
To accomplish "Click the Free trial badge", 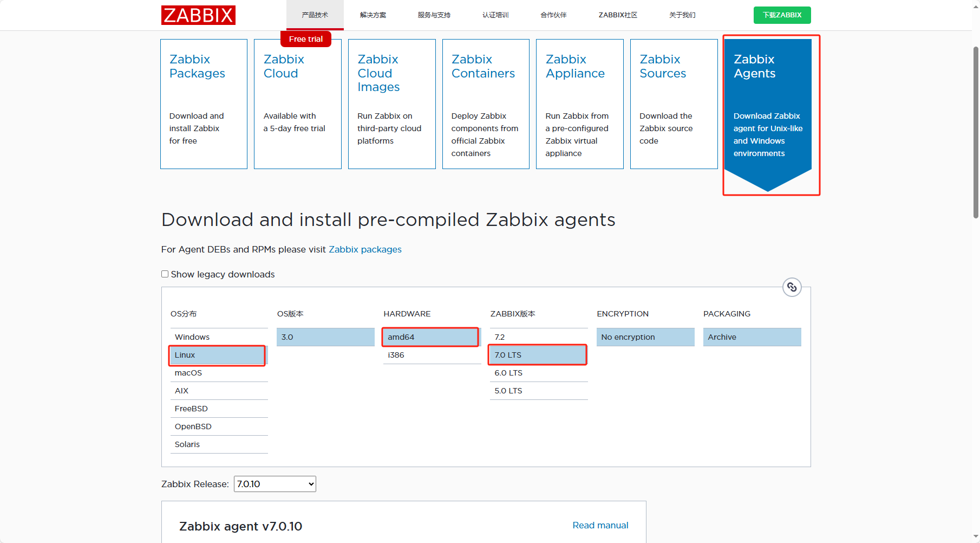I will pos(306,39).
